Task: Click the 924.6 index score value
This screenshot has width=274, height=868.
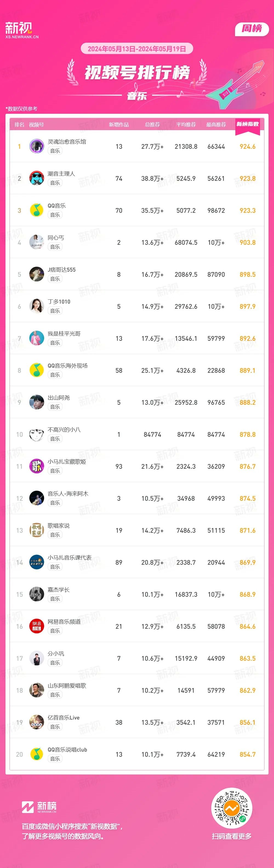Action: (x=247, y=147)
